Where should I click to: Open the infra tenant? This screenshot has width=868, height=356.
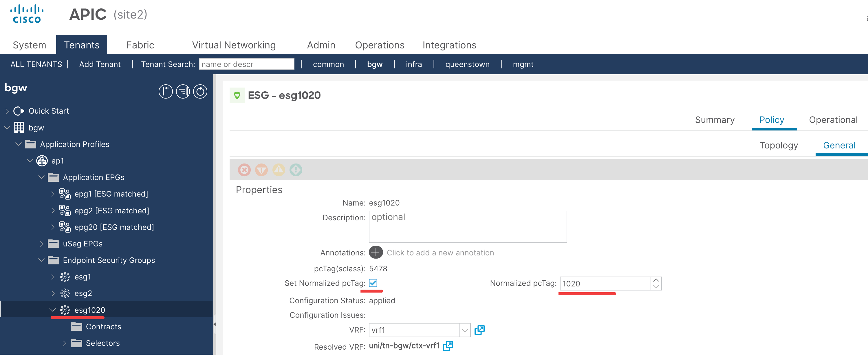(x=414, y=64)
